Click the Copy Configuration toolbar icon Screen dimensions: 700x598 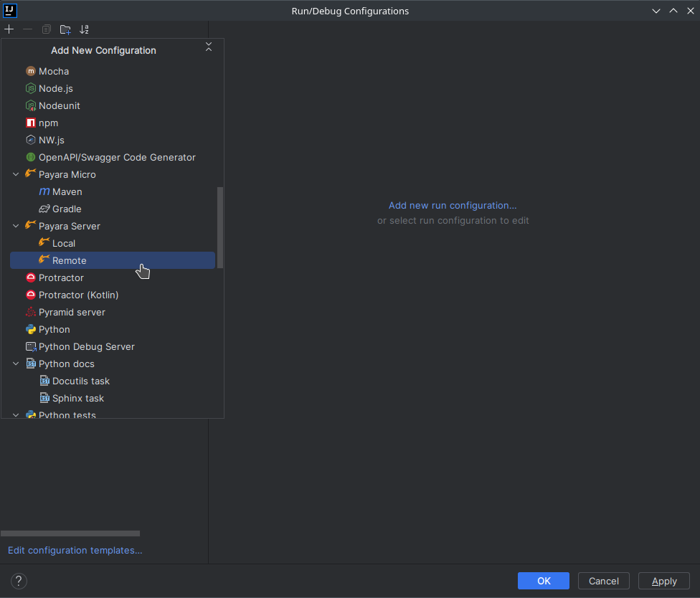pyautogui.click(x=45, y=29)
